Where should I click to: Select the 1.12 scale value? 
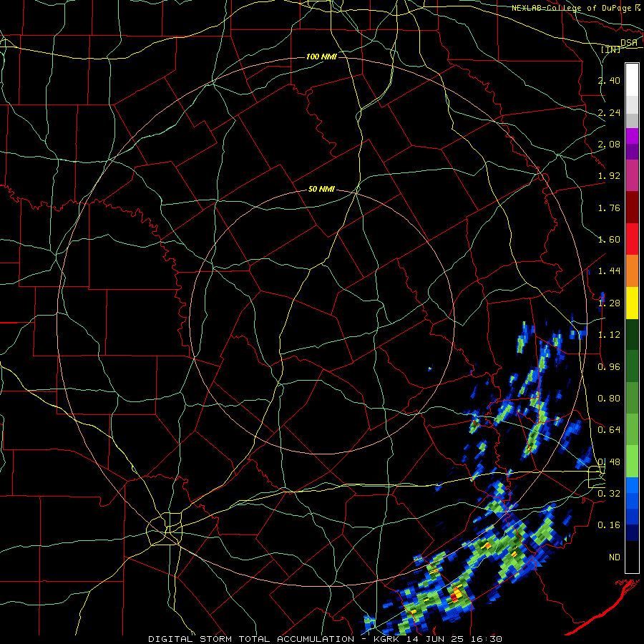(609, 335)
